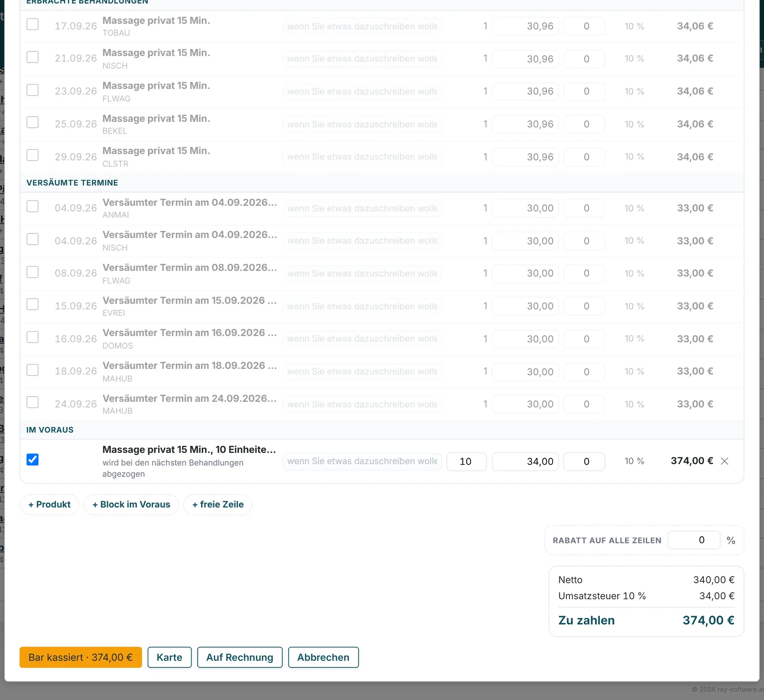Add a prepaid block via + Block im Voraus
Viewport: 764px width, 700px height.
coord(131,504)
